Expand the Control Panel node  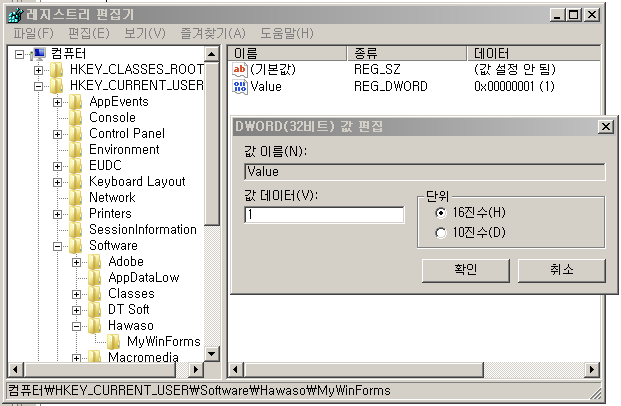coord(57,134)
